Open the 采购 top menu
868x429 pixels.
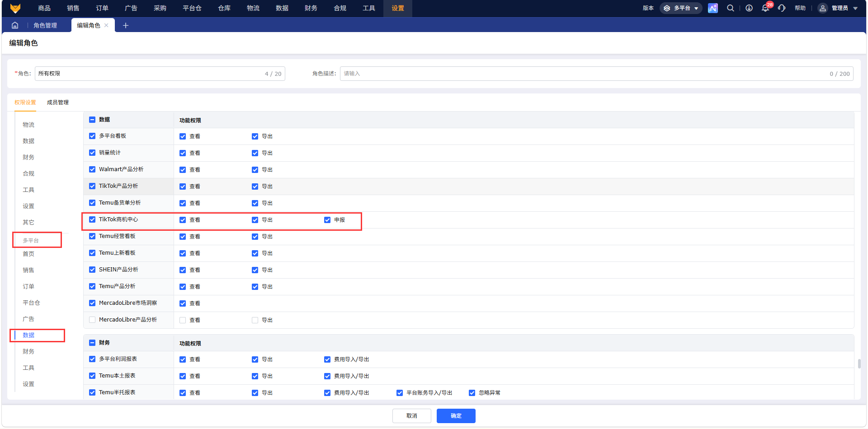[160, 8]
